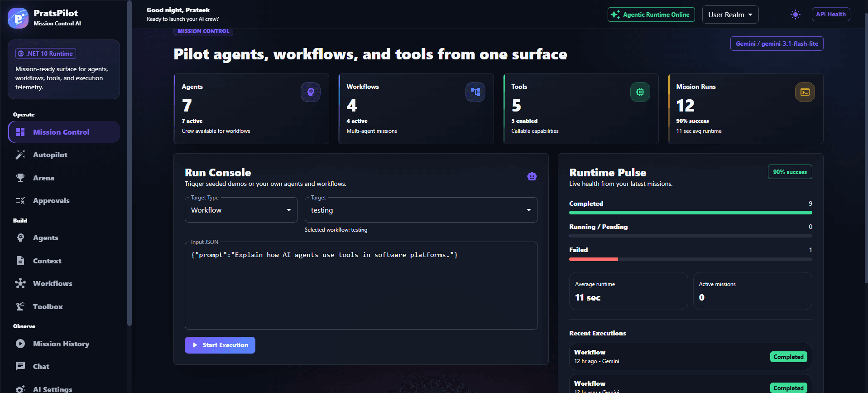
Task: Click the Toolbox robotic arm icon
Action: point(20,306)
